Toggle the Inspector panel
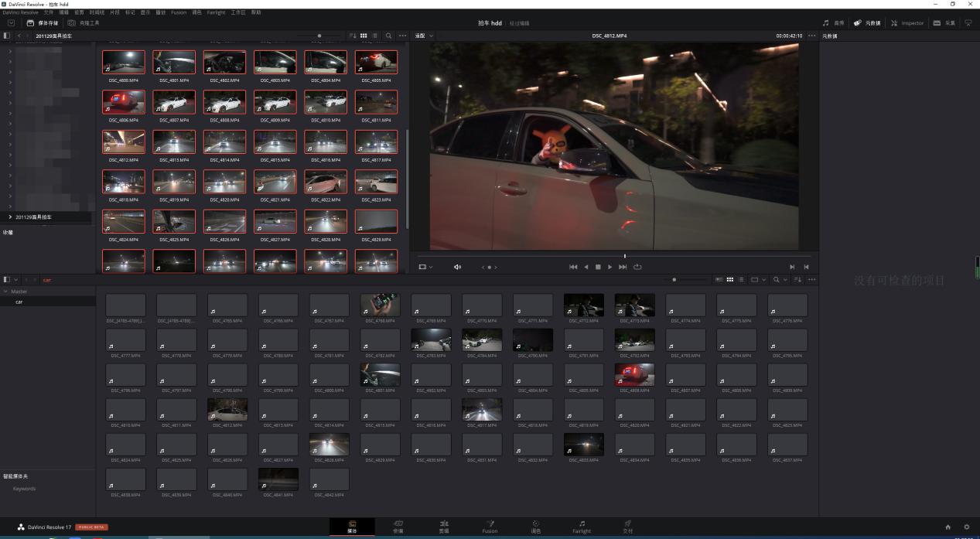 (907, 23)
